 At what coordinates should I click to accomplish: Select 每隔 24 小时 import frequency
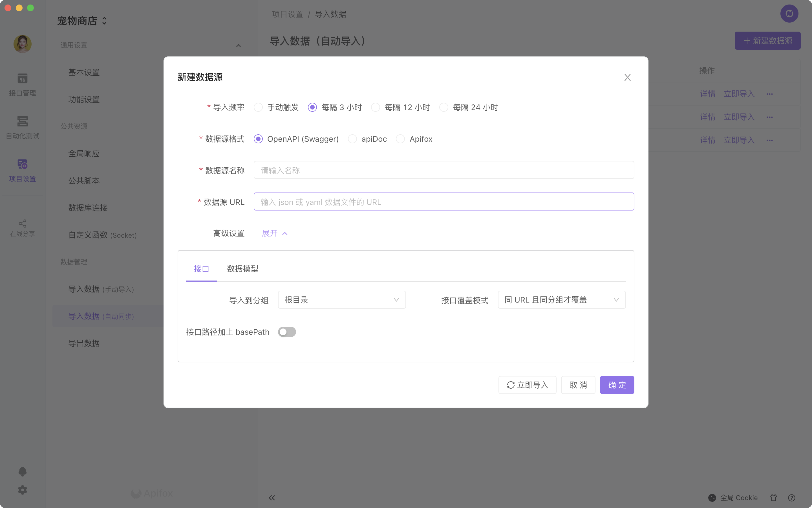pyautogui.click(x=469, y=107)
